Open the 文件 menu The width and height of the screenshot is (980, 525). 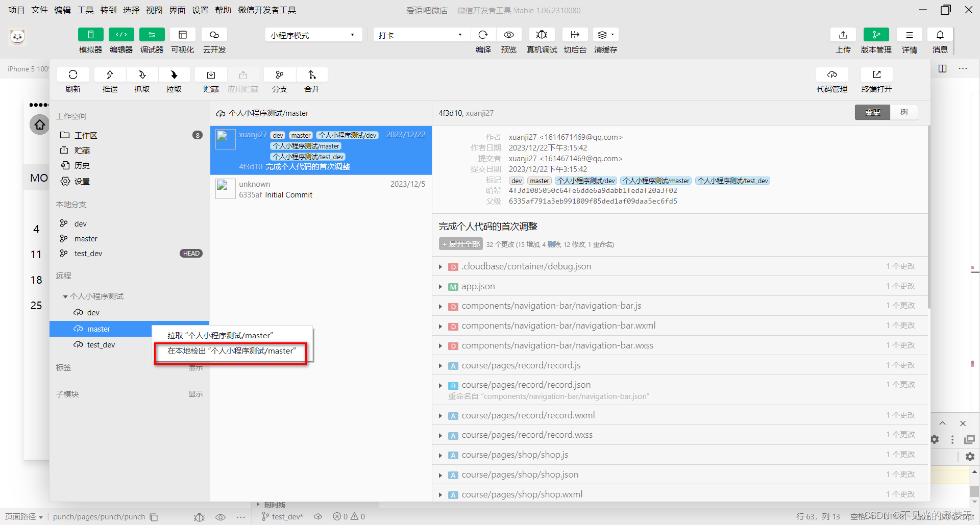click(39, 10)
